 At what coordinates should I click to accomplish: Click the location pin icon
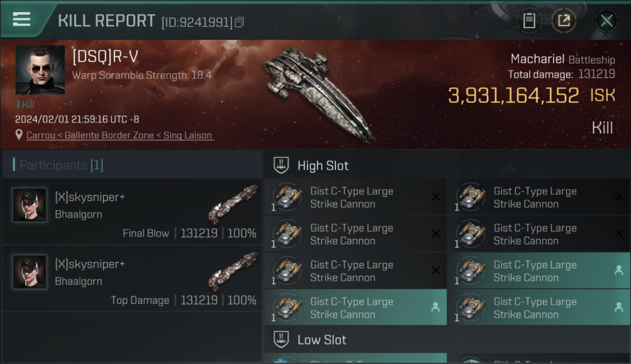click(x=19, y=135)
